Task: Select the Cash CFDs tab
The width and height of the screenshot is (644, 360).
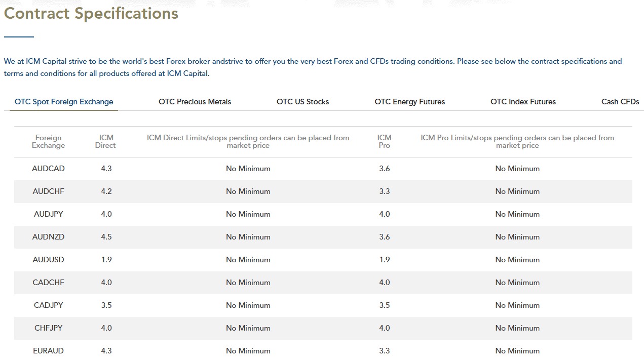Action: coord(620,101)
